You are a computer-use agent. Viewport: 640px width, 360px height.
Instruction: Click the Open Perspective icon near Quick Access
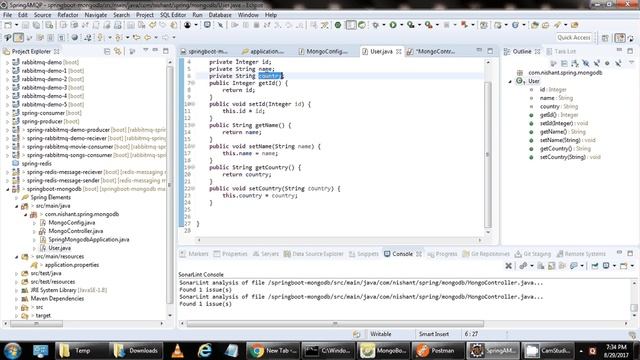[x=605, y=38]
